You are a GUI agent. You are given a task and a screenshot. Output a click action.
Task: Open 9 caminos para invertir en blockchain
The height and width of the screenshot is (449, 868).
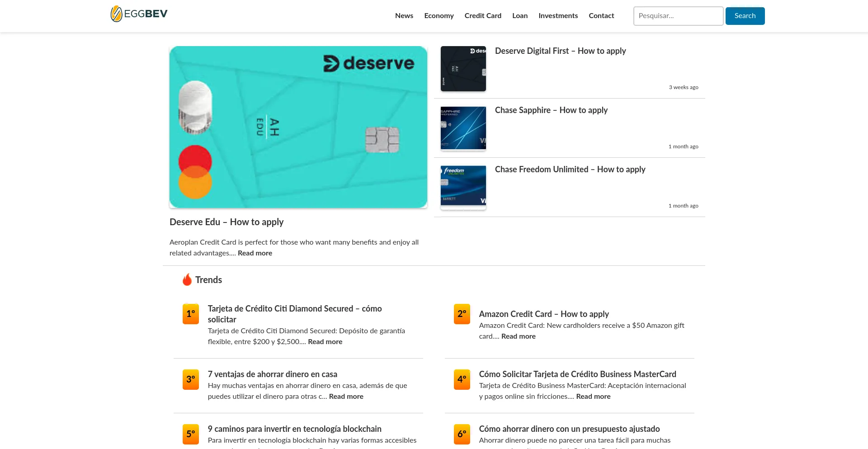pyautogui.click(x=295, y=429)
